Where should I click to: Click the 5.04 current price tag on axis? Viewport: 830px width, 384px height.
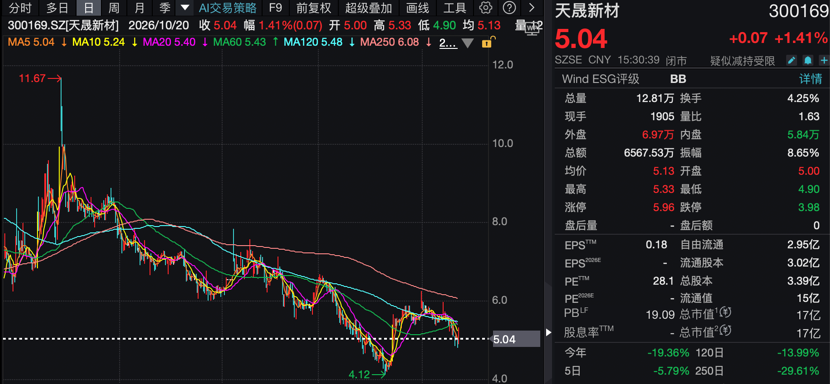tap(516, 339)
